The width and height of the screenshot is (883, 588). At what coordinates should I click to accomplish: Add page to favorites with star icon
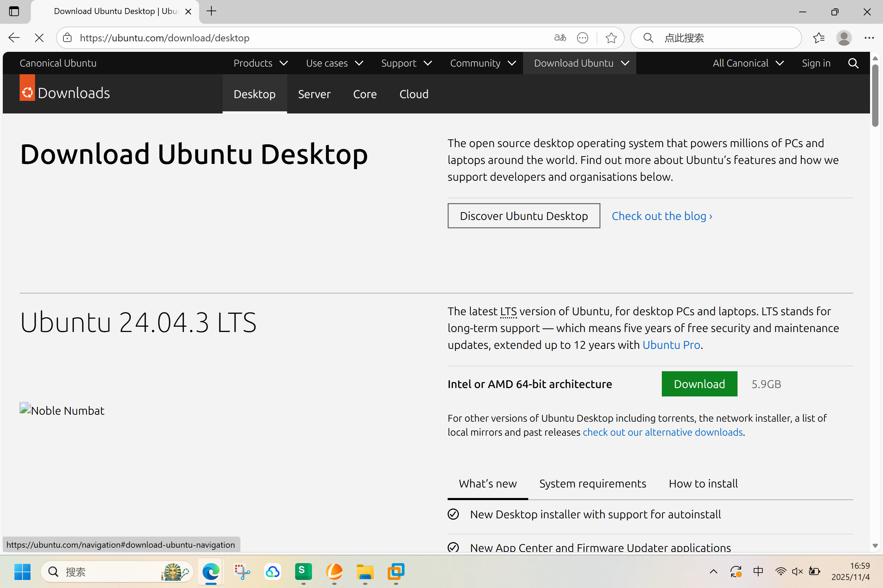pos(611,38)
